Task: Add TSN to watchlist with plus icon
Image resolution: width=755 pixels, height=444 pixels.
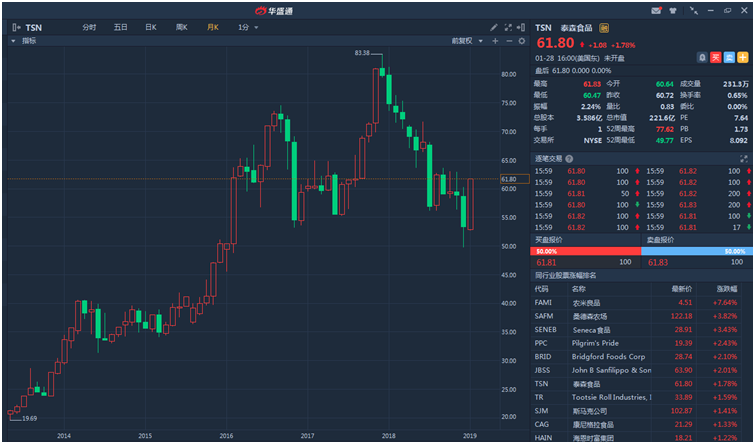Action: click(743, 58)
